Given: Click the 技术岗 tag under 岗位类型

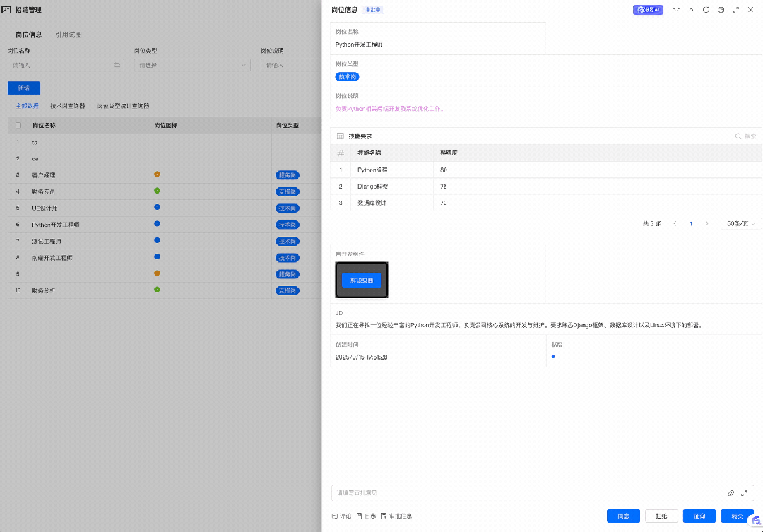Looking at the screenshot, I should 347,77.
